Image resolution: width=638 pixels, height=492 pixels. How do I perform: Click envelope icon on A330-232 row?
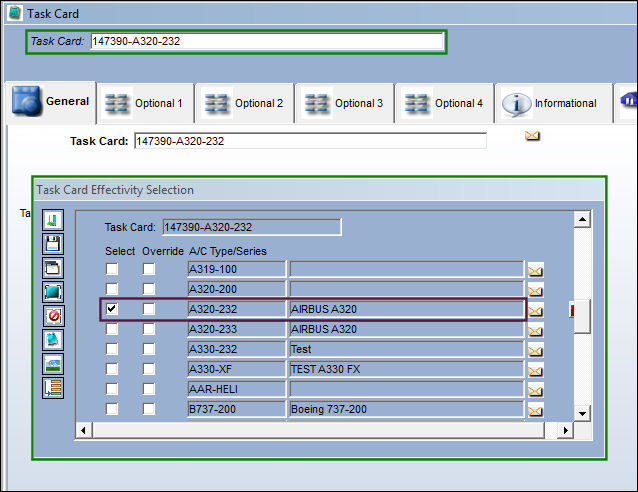coord(535,351)
